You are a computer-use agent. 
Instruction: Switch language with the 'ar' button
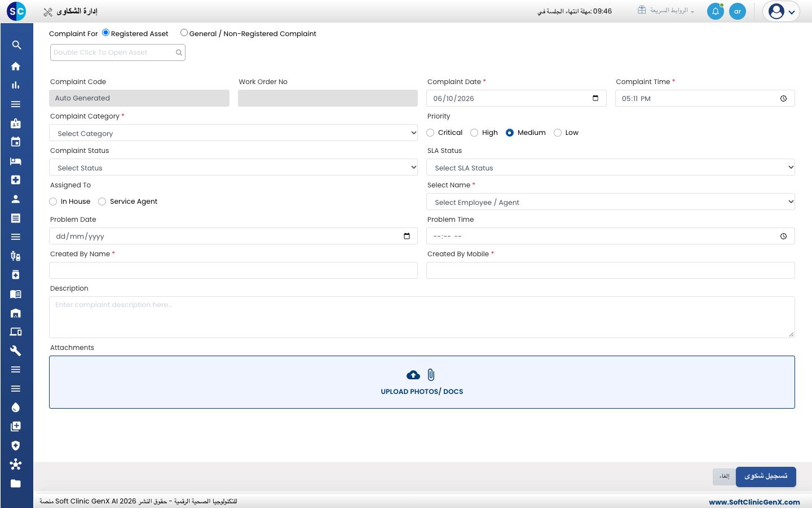[x=738, y=11]
